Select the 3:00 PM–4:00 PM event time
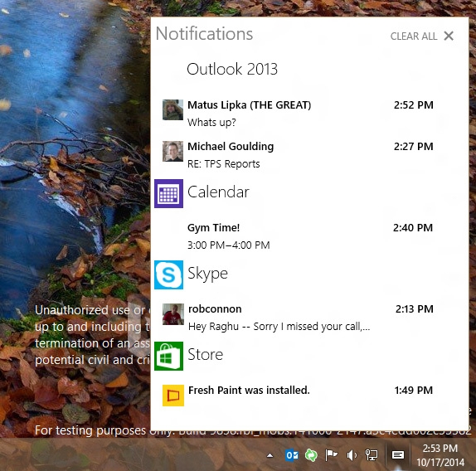476x471 pixels. coord(229,245)
